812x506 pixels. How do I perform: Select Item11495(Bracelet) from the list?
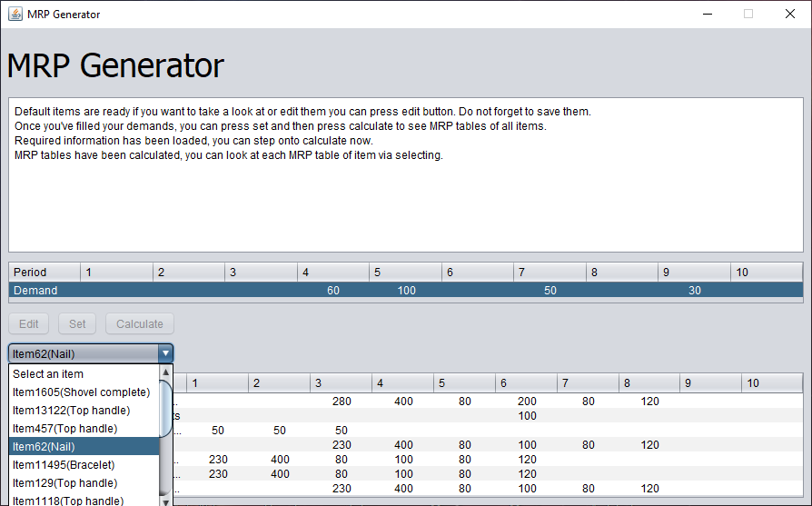(84, 464)
